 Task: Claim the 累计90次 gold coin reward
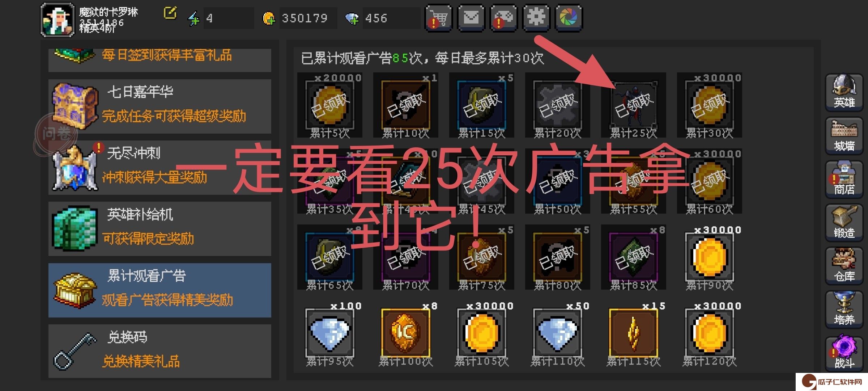click(x=709, y=258)
